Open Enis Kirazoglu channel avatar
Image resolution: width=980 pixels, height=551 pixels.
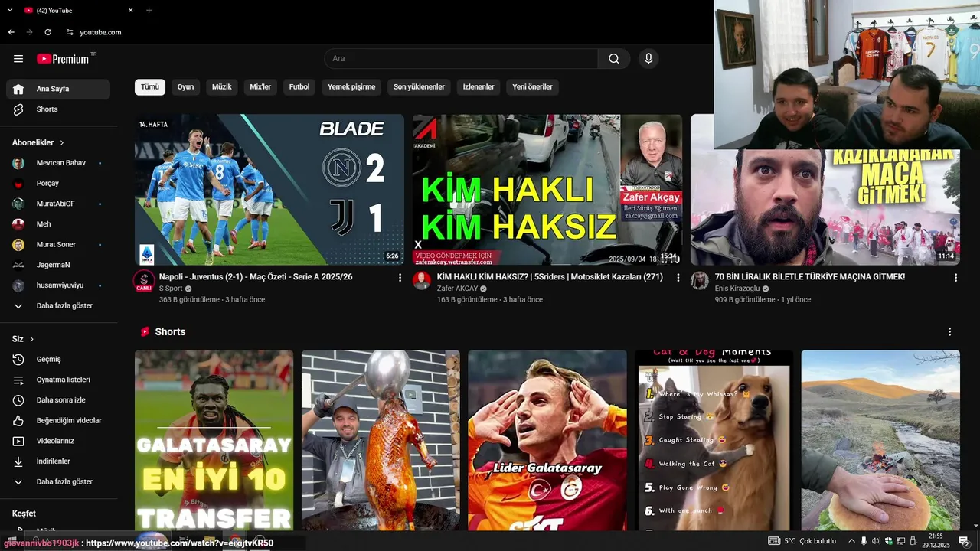[700, 281]
